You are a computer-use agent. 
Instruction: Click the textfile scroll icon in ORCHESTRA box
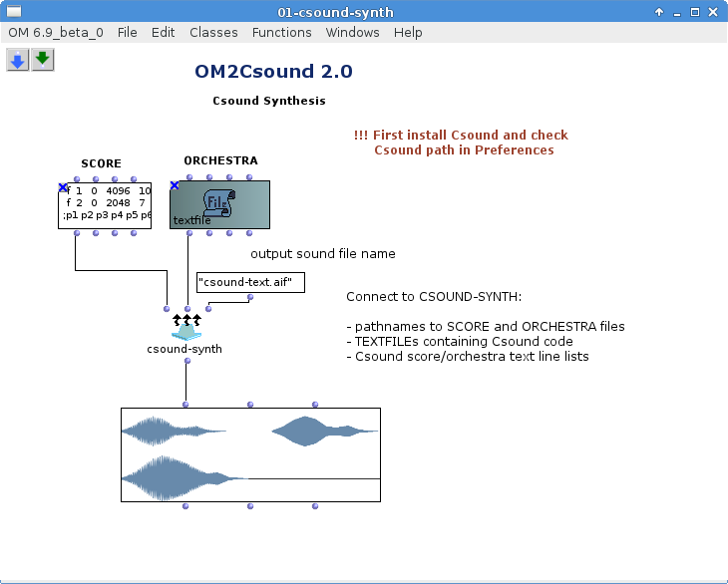pyautogui.click(x=218, y=202)
